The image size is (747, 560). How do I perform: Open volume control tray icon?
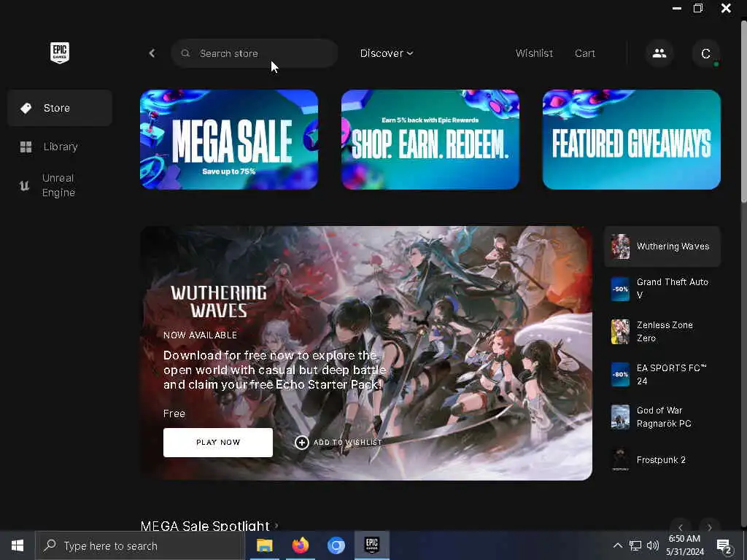click(653, 545)
